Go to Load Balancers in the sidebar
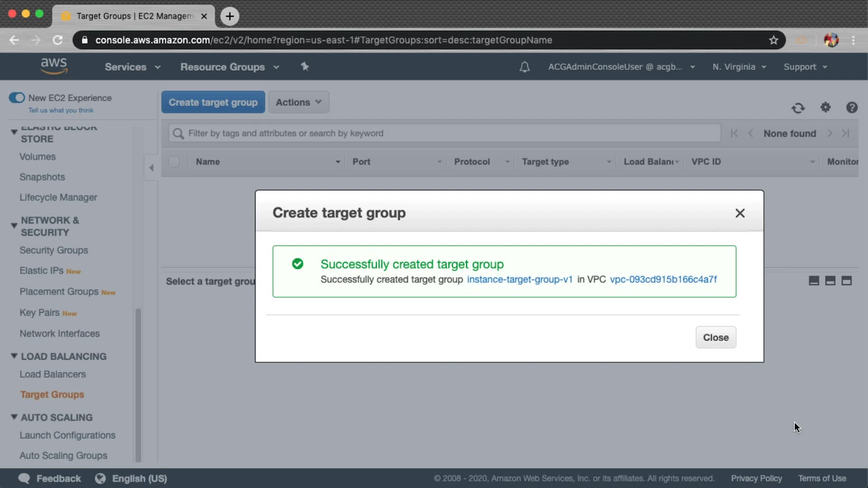This screenshot has width=868, height=488. (x=52, y=374)
